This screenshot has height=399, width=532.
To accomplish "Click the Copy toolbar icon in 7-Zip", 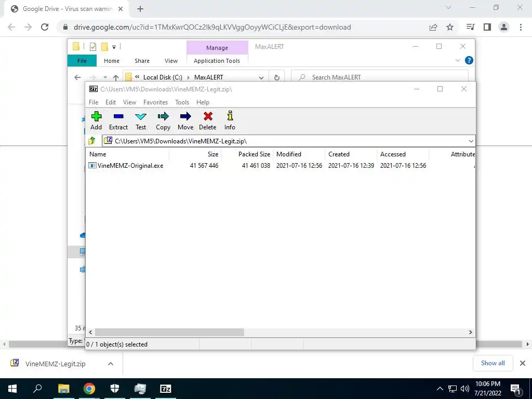I will point(163,121).
